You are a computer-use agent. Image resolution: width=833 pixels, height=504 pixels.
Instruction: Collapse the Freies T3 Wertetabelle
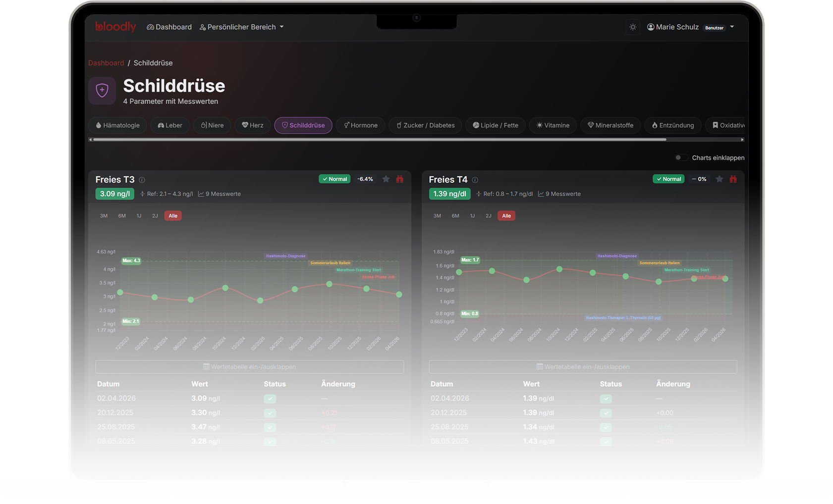tap(249, 367)
